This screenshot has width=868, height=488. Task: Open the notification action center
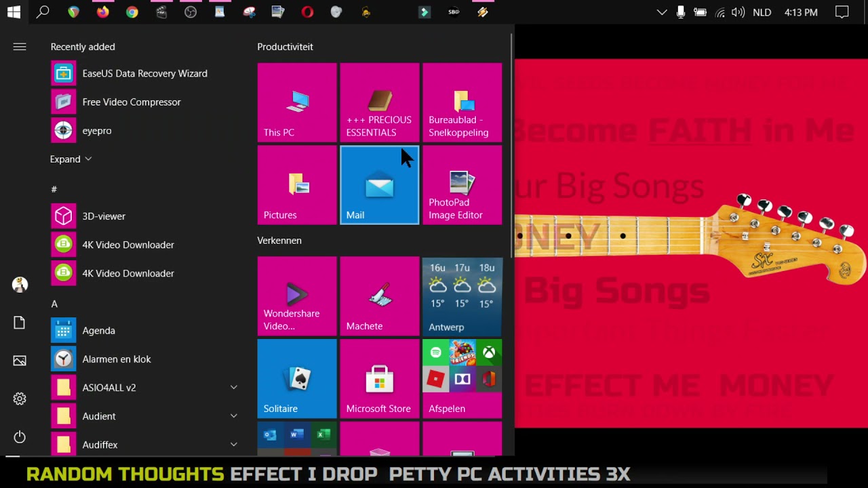click(842, 12)
